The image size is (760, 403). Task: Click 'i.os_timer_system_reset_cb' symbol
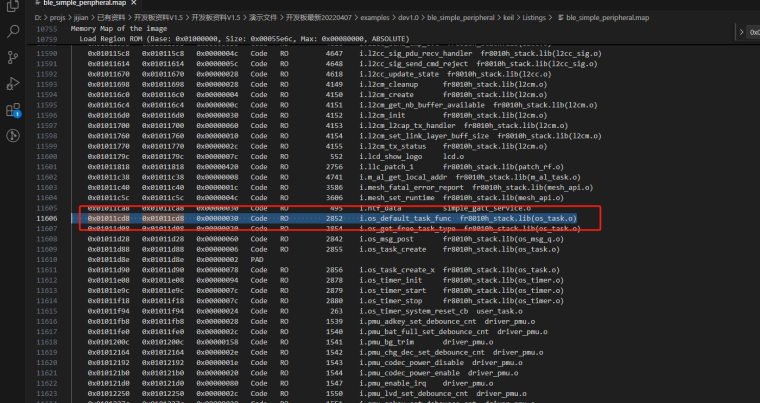[x=413, y=311]
